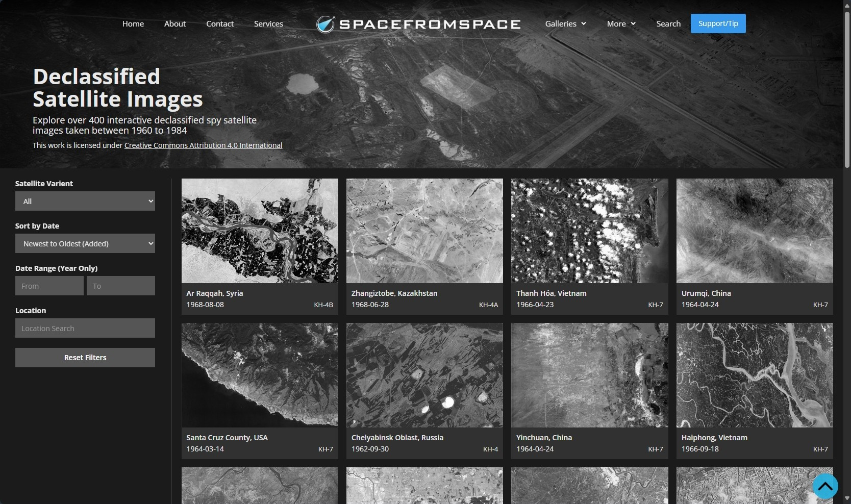Expand the Galleries dropdown menu

565,23
